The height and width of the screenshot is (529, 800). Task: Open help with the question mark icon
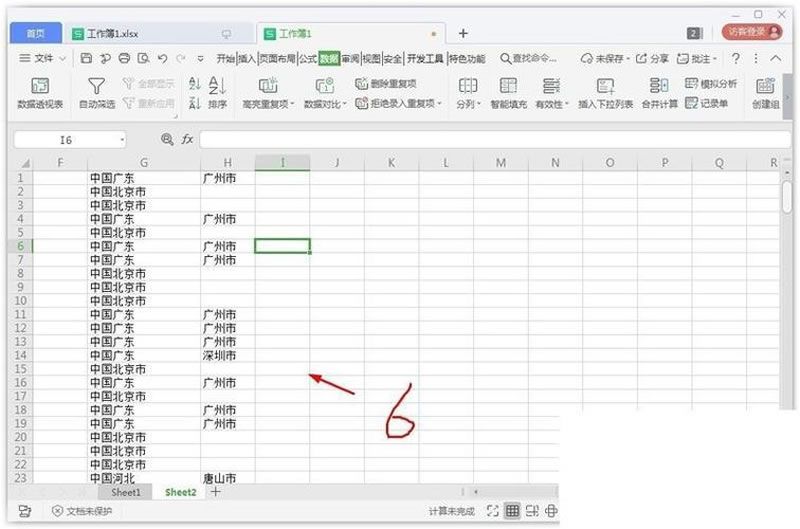tap(736, 59)
